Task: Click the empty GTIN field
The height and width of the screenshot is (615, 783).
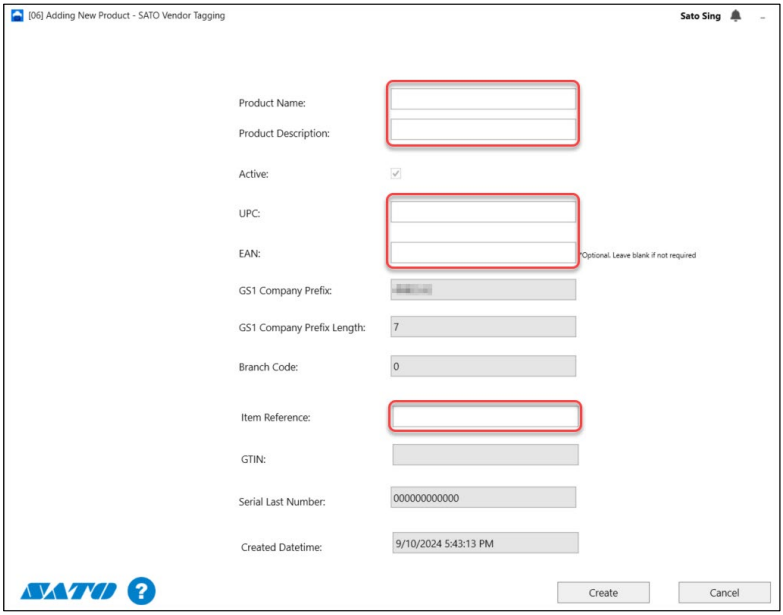Action: [x=485, y=455]
